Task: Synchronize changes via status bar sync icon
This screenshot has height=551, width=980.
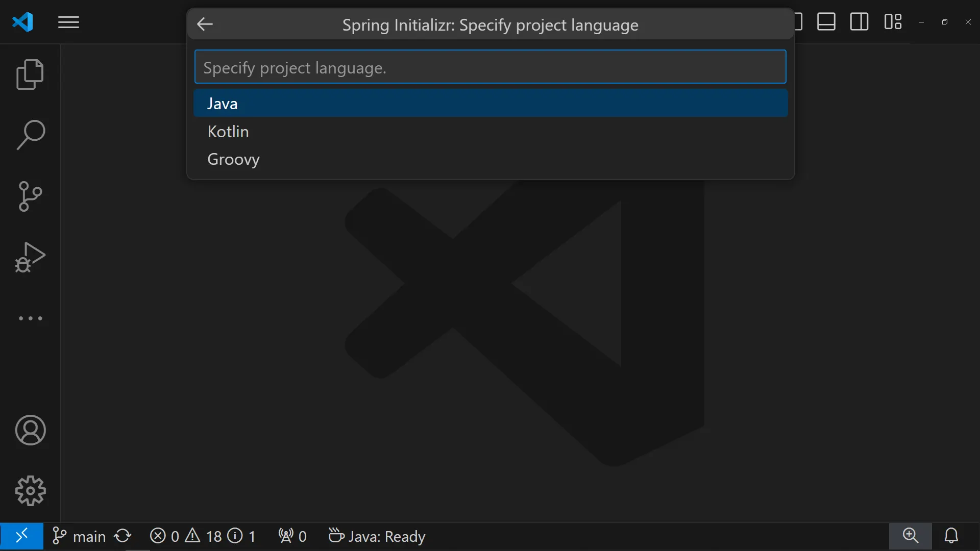Action: tap(123, 536)
